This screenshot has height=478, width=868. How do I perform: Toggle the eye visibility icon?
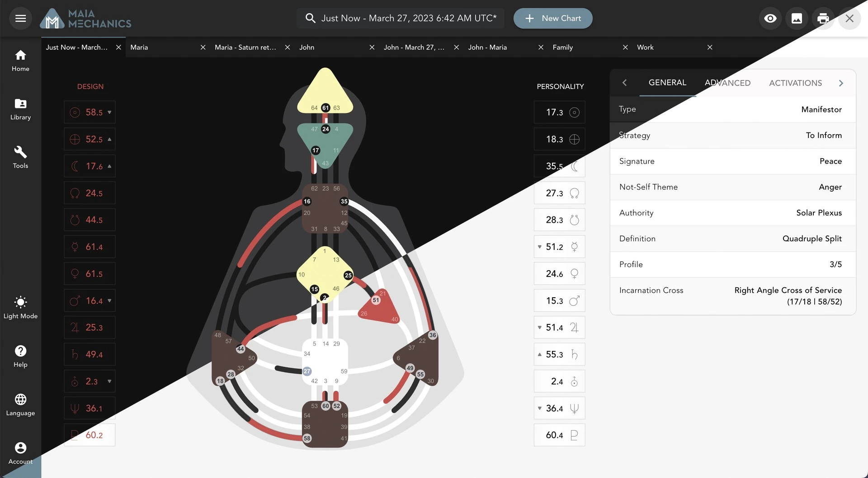pyautogui.click(x=770, y=19)
